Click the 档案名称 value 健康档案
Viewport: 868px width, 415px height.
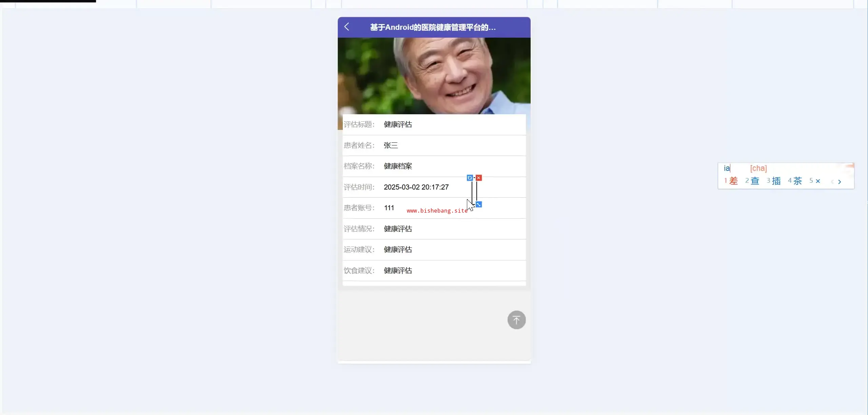coord(398,166)
